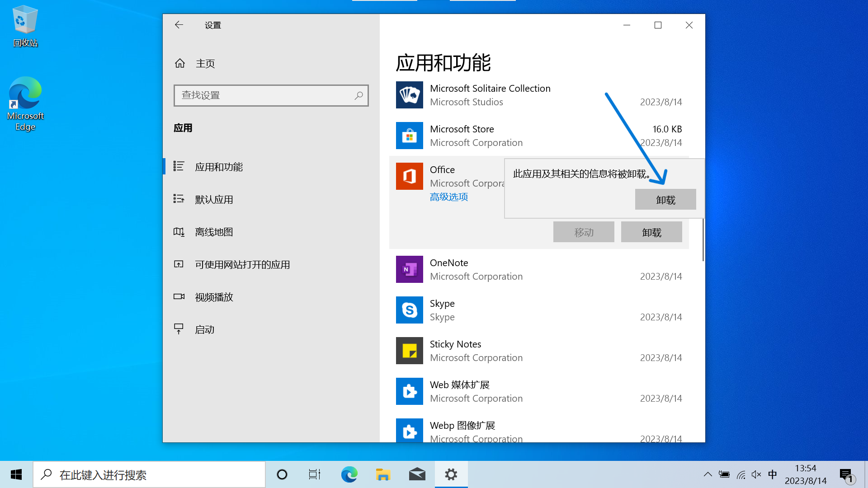Viewport: 868px width, 488px height.
Task: Click the 高级选项 link under Office
Action: [448, 197]
